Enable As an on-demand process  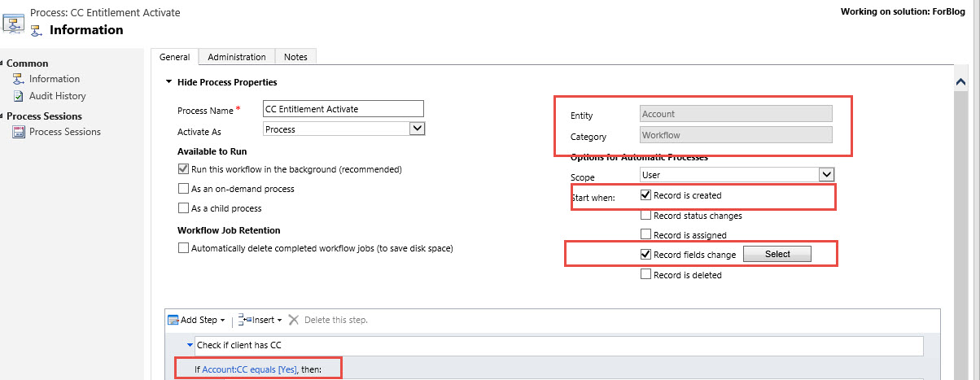point(183,189)
